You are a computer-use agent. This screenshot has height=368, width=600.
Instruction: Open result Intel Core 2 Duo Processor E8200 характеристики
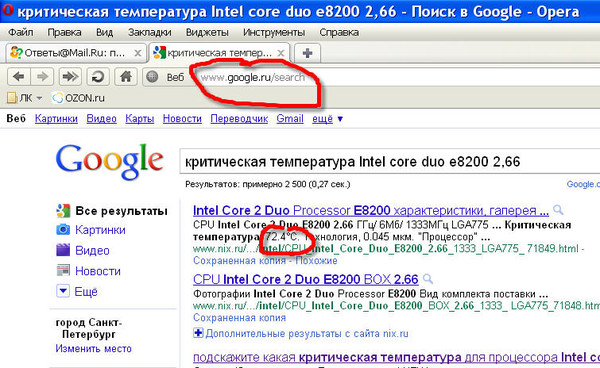pos(371,210)
